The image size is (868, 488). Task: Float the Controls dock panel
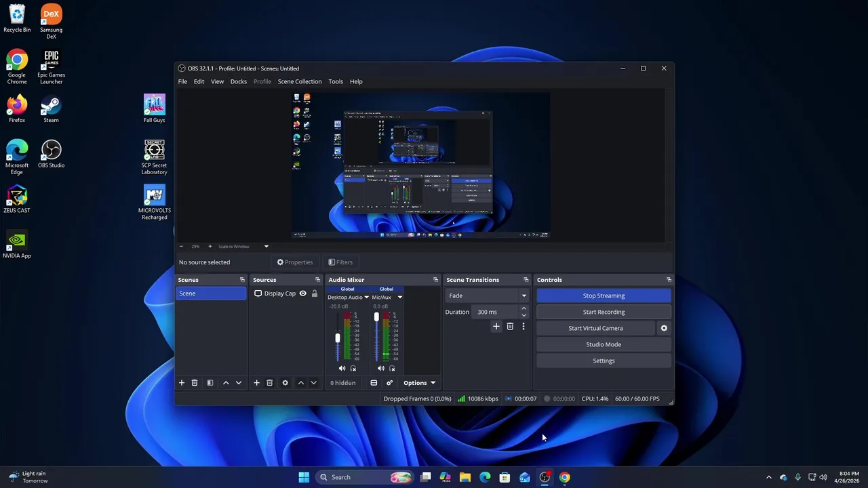[x=669, y=280]
